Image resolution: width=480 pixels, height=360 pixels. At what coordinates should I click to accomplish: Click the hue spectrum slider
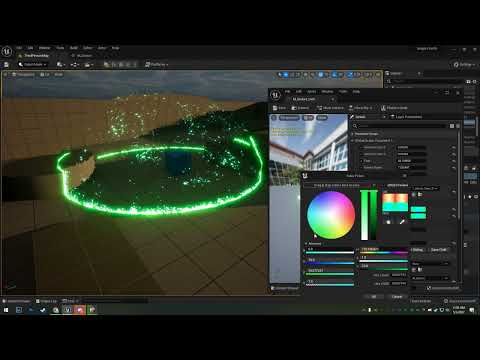pyautogui.click(x=384, y=250)
